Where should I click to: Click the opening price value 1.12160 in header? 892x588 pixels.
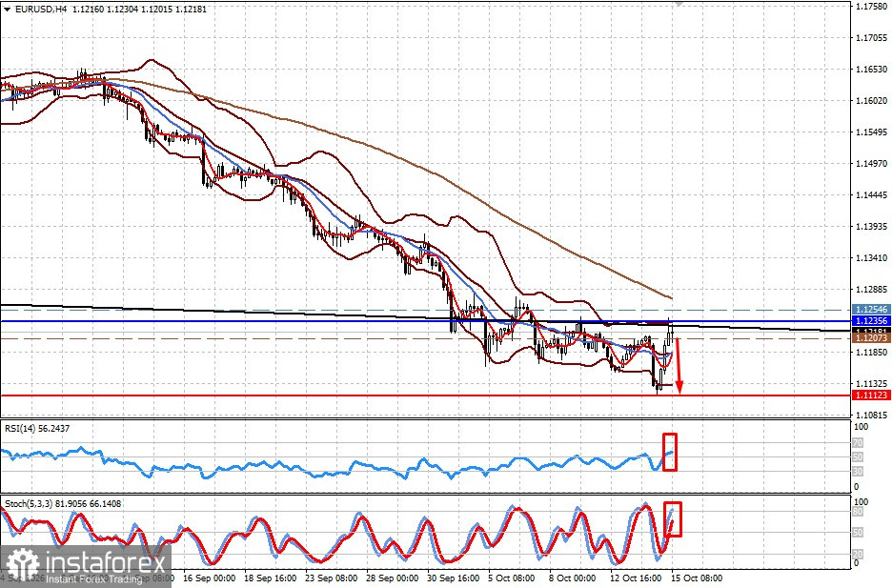click(88, 10)
